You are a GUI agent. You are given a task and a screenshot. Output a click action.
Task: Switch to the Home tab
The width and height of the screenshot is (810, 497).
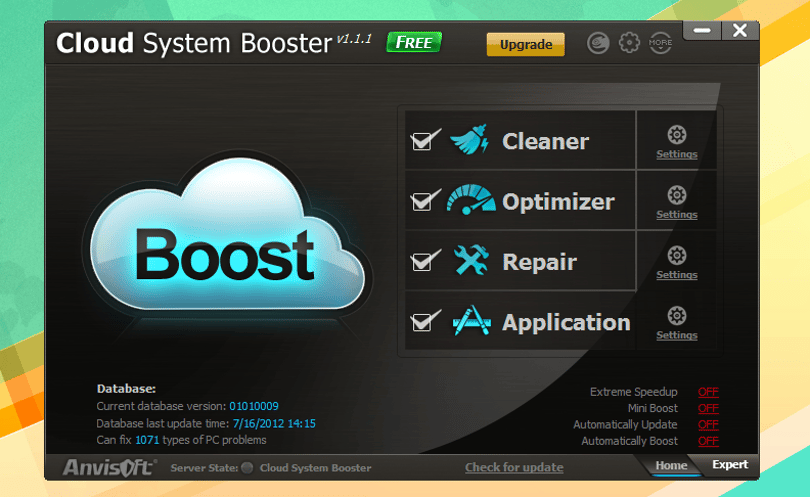click(671, 465)
